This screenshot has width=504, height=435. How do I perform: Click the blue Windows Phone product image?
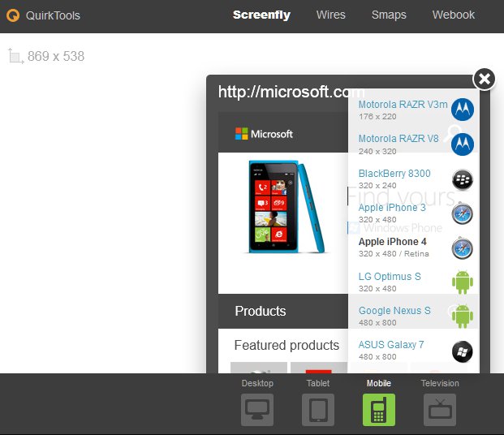click(286, 207)
